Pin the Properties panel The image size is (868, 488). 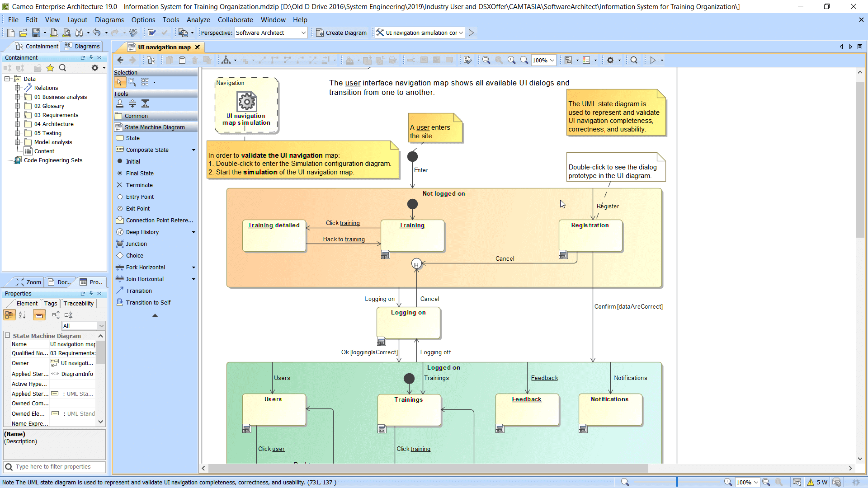[x=91, y=293]
